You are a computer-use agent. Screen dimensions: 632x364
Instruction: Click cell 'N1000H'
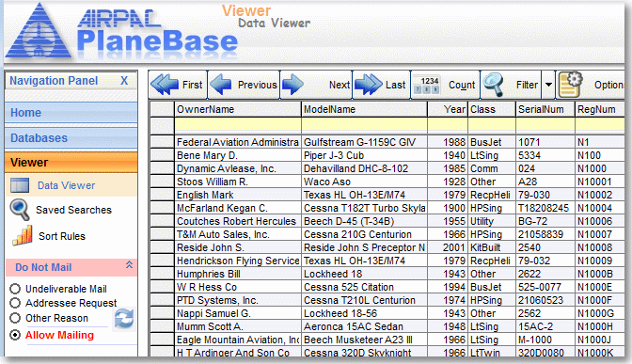coord(600,326)
